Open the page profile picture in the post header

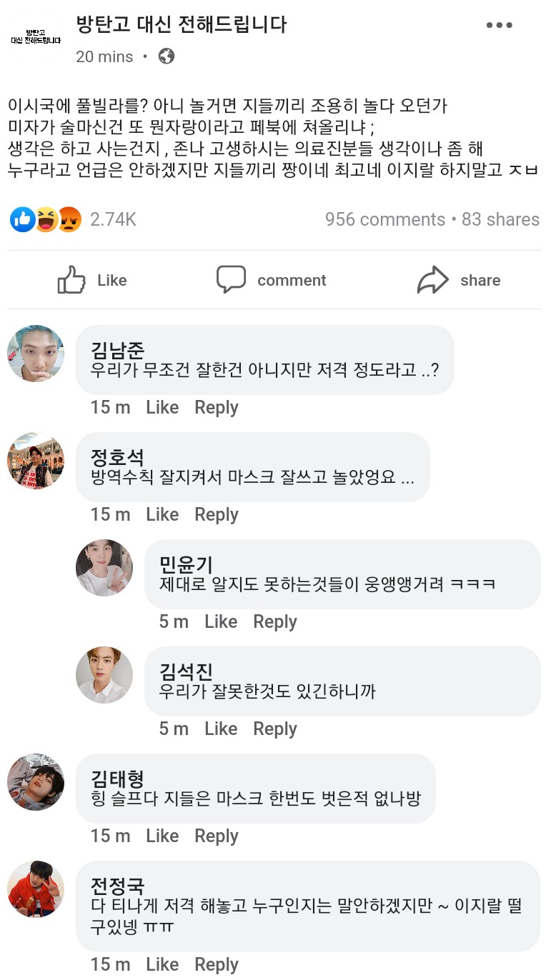point(36,36)
